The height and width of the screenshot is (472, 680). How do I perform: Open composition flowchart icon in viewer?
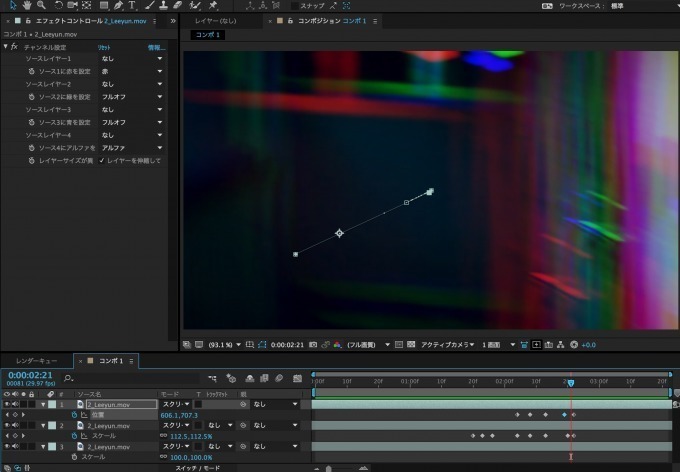[x=561, y=345]
